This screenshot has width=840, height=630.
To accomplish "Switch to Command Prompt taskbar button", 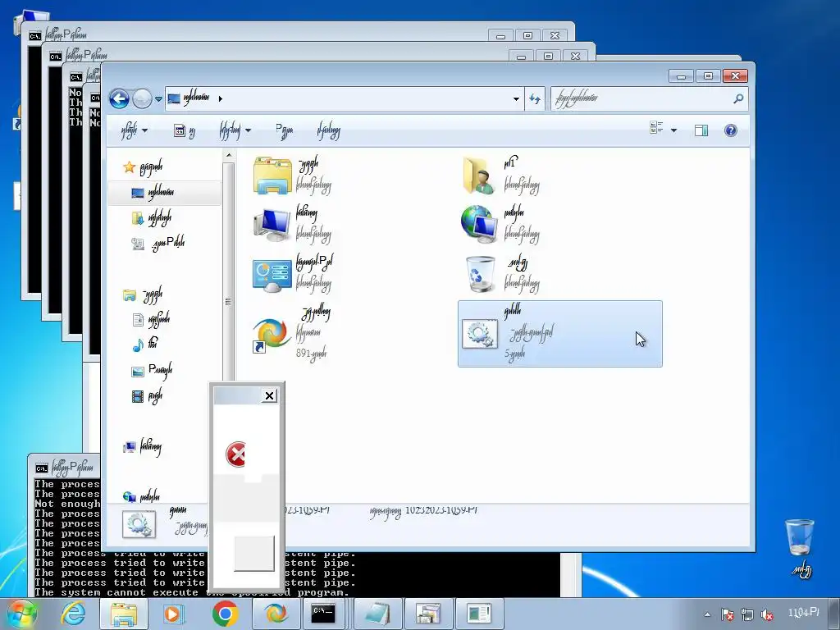I will (x=323, y=614).
